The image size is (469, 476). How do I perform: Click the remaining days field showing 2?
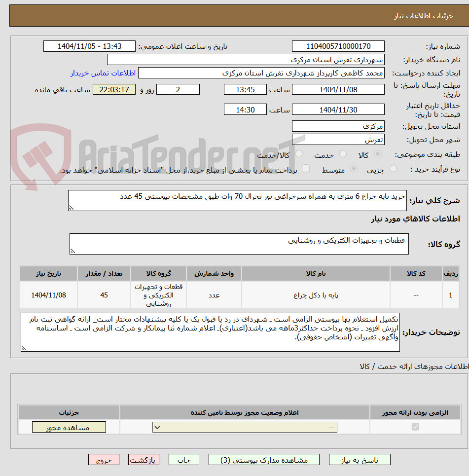[x=178, y=90]
